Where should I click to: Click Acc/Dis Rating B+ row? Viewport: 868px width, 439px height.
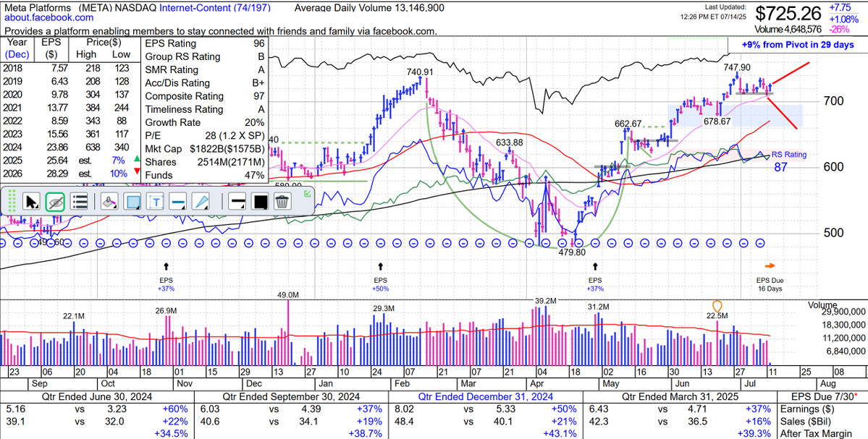[205, 83]
